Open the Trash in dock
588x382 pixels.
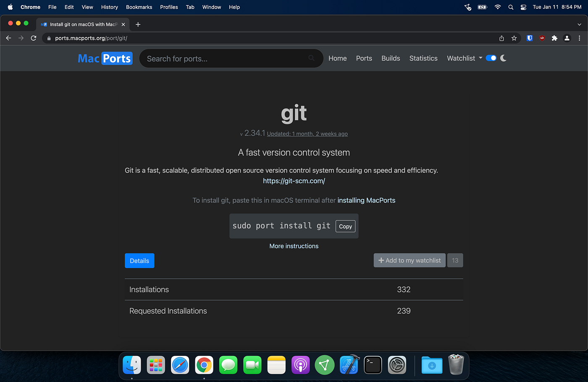click(x=456, y=364)
